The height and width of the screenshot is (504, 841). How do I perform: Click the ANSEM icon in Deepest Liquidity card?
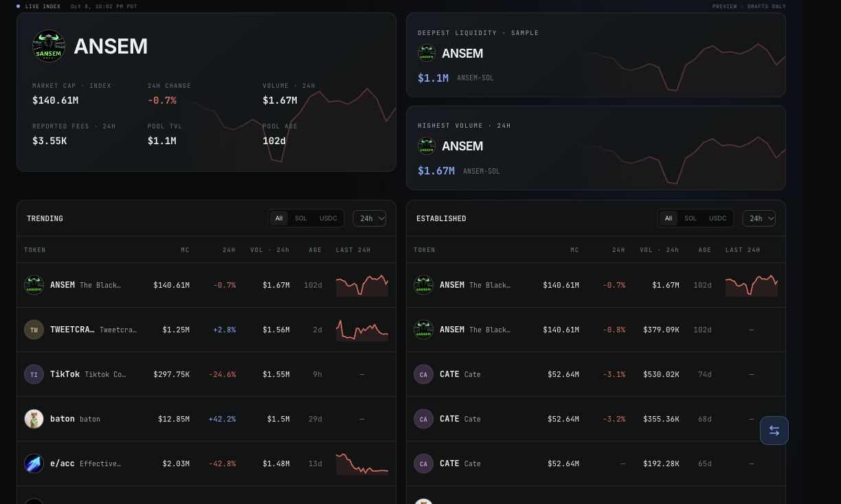coord(427,53)
